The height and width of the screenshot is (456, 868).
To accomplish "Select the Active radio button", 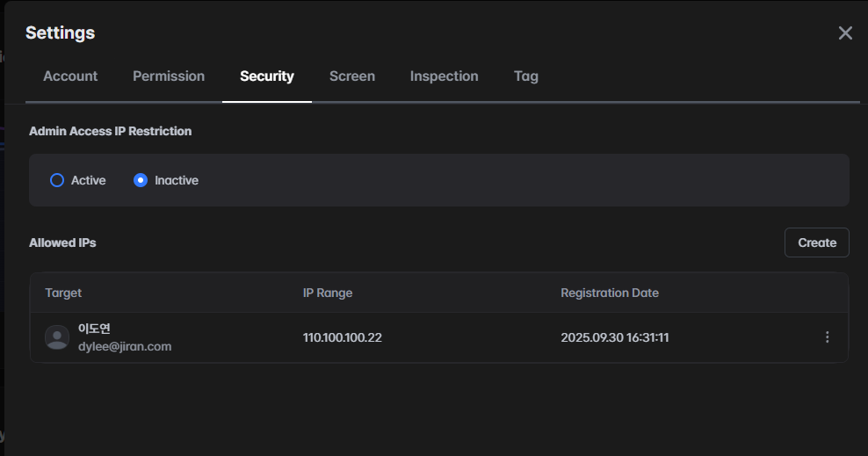I will (57, 180).
